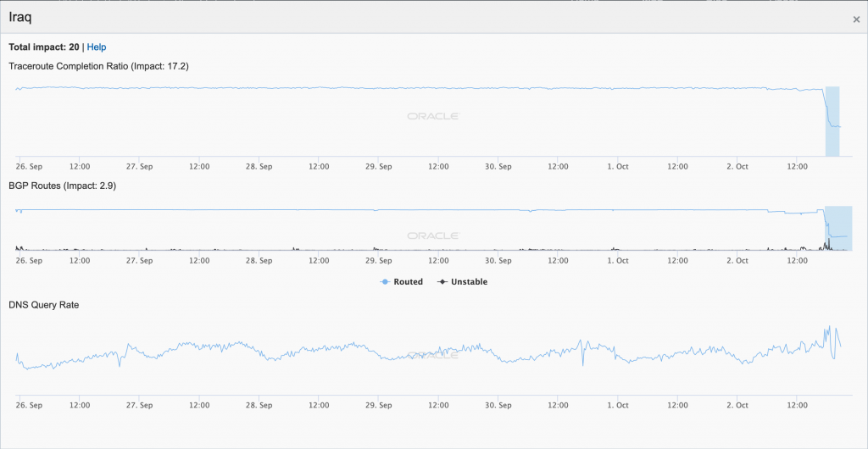Select the Iraq dialog title
Image resolution: width=868 pixels, height=449 pixels.
click(22, 17)
